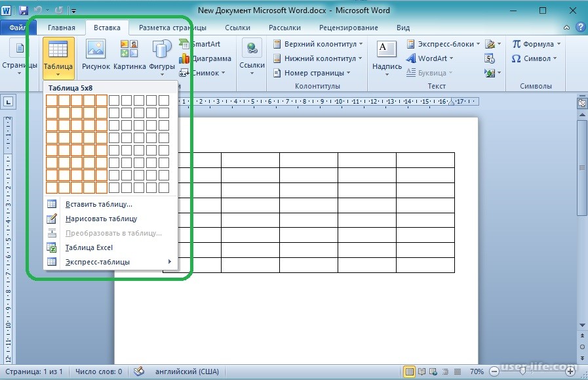Click the Таблица button in ribbon
The width and height of the screenshot is (588, 380).
[58, 58]
